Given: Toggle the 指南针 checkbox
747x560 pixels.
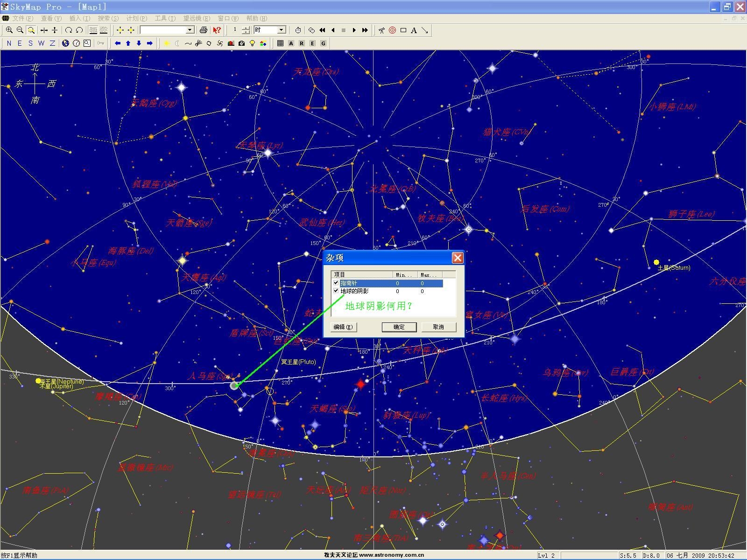Looking at the screenshot, I should pyautogui.click(x=336, y=283).
